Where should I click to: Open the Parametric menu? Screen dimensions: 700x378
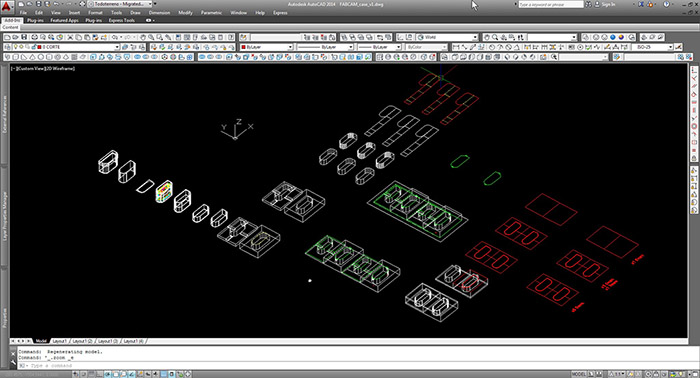211,12
